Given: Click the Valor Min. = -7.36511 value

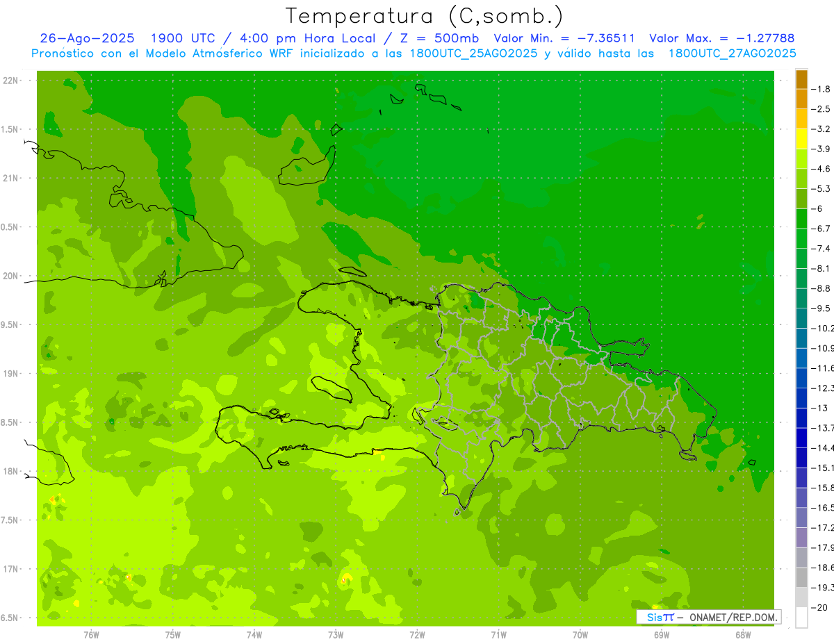Looking at the screenshot, I should point(564,38).
